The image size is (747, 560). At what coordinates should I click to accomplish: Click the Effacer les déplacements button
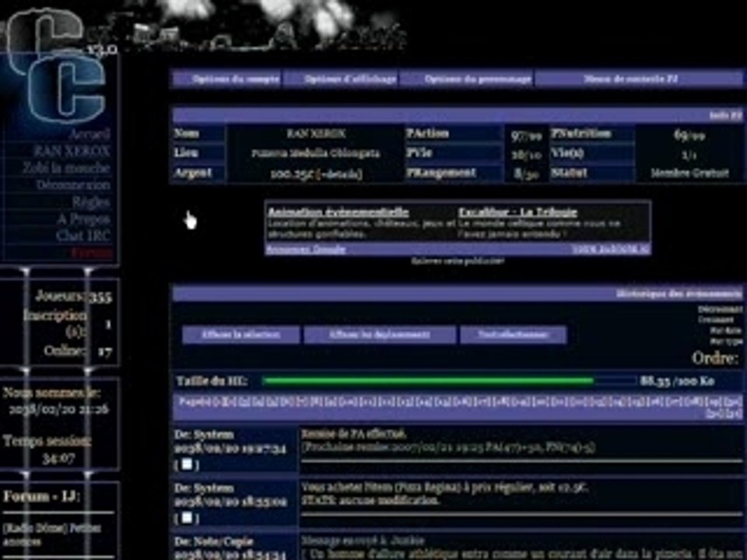tap(380, 334)
